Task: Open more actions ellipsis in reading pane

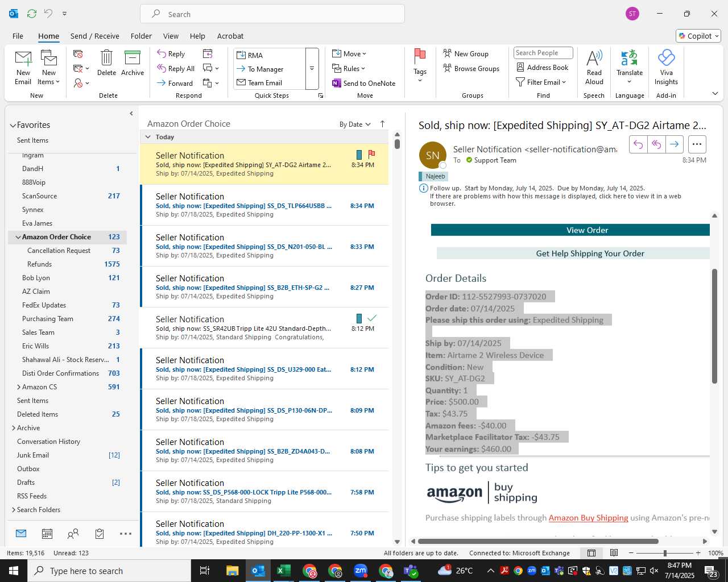Action: (x=697, y=144)
